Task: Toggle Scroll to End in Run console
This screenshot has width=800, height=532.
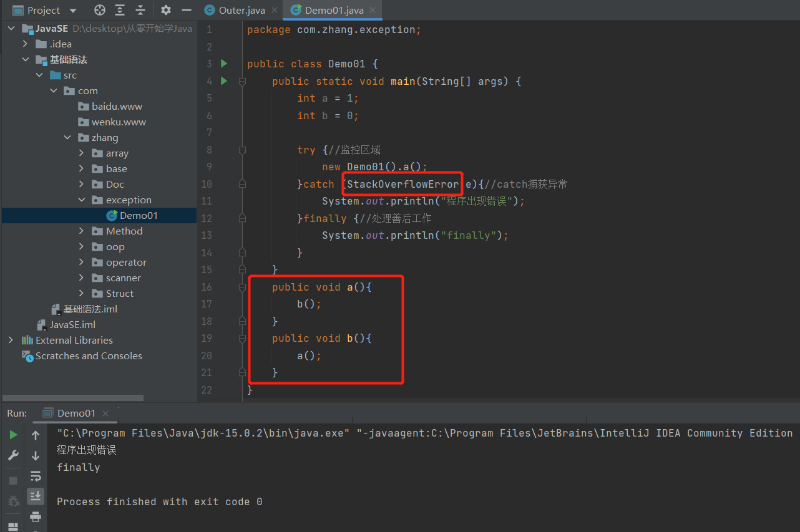Action: pyautogui.click(x=36, y=496)
